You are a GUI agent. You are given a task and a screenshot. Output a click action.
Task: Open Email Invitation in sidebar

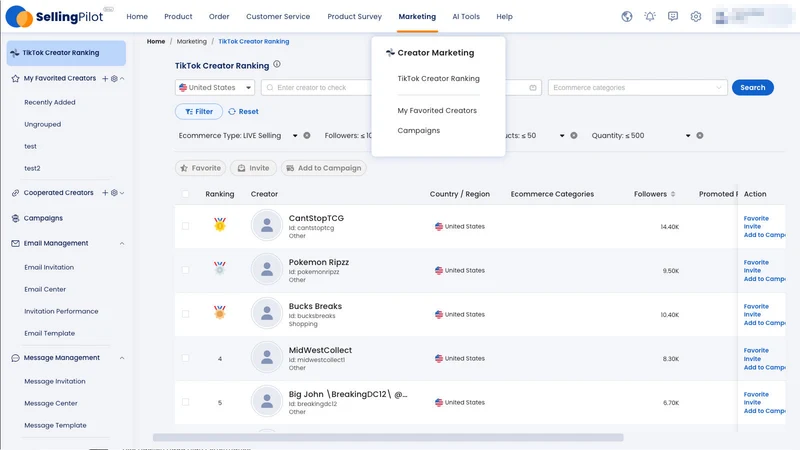pos(49,267)
